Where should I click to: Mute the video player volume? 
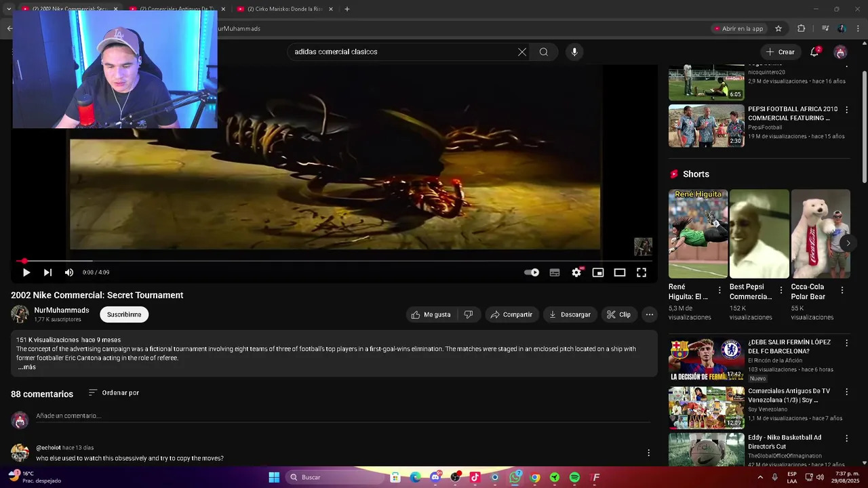tap(69, 272)
